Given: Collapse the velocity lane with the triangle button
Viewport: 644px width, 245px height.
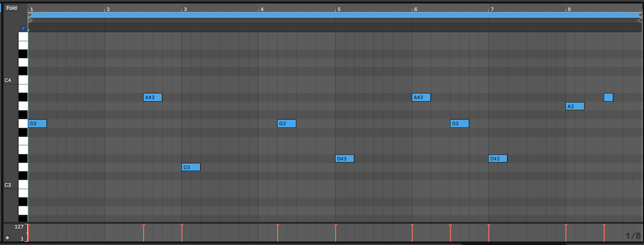Looking at the screenshot, I should click(8, 237).
